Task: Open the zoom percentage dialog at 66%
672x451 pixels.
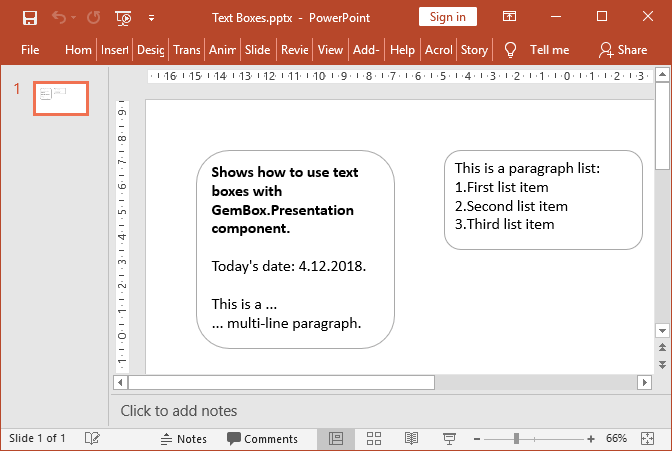Action: [617, 438]
